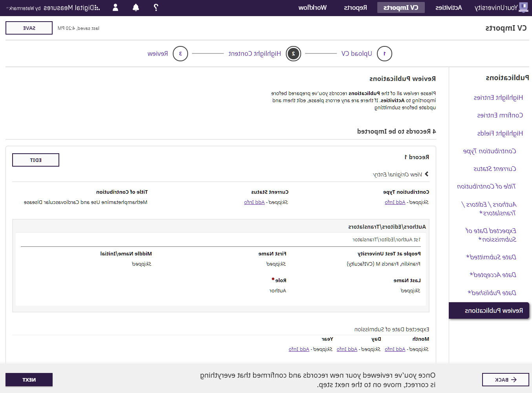The height and width of the screenshot is (393, 532).
Task: Click the 'Author' role value
Action: [278, 291]
